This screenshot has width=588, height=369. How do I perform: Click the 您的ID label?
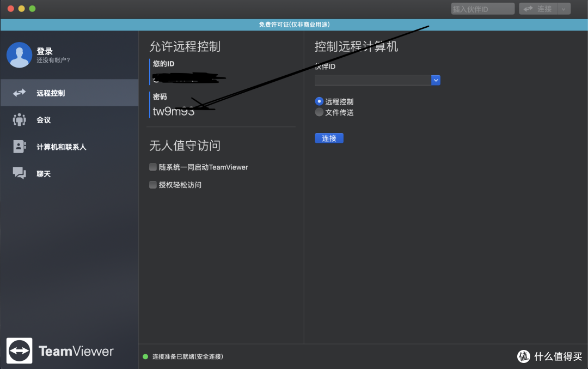[x=163, y=64]
